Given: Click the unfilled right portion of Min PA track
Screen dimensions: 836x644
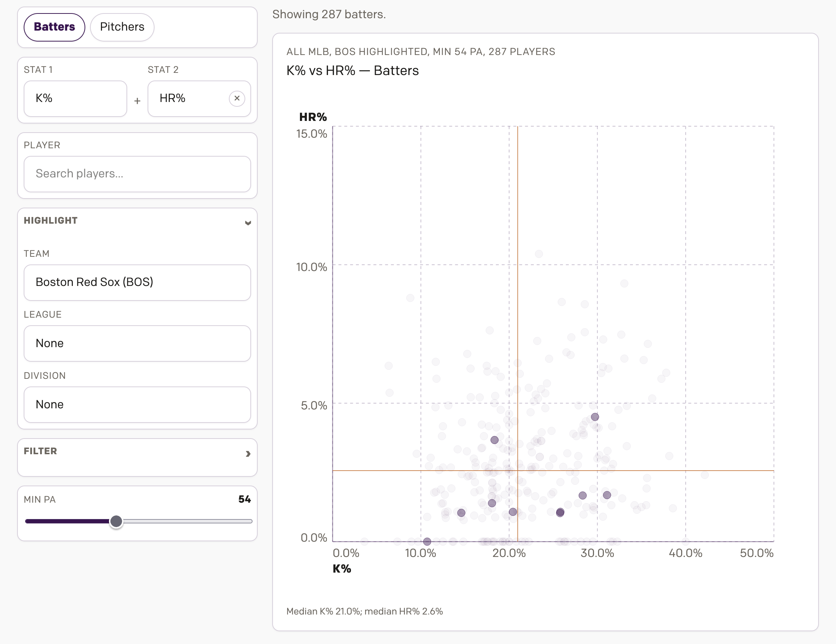Looking at the screenshot, I should [x=188, y=521].
